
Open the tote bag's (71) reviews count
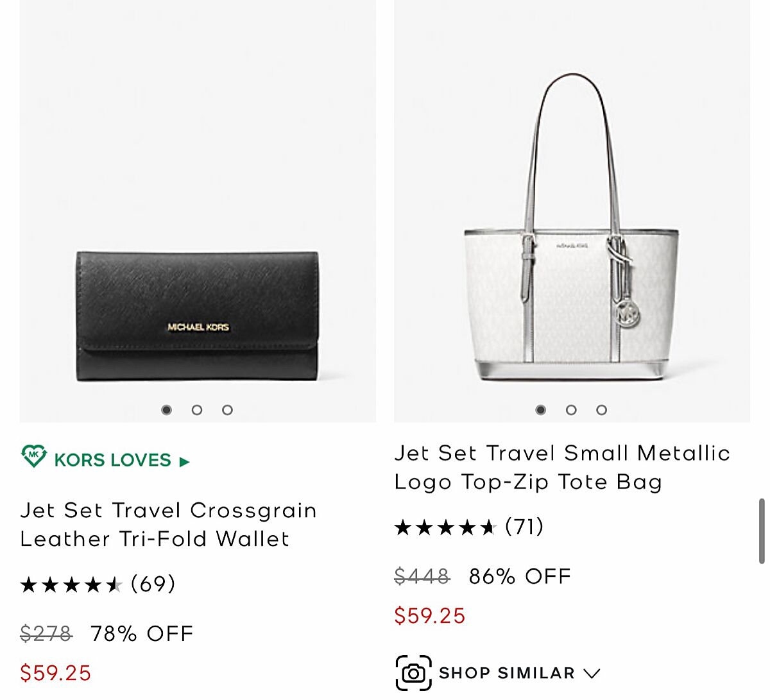[x=524, y=527]
